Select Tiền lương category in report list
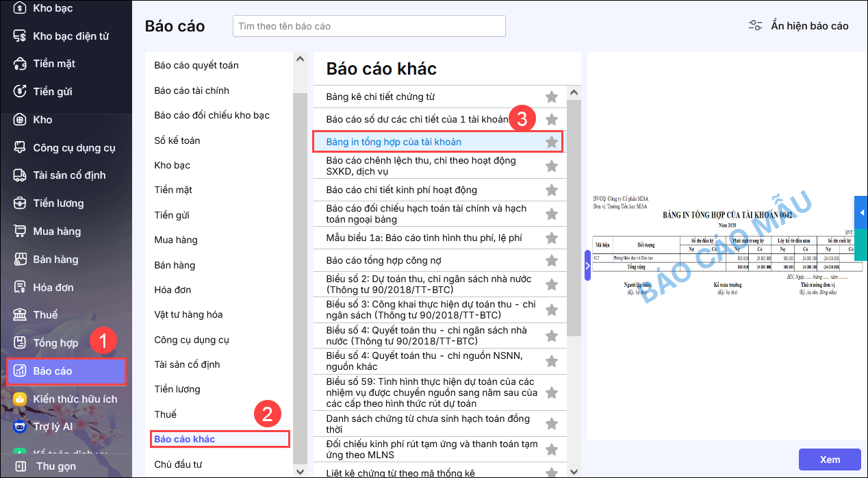Screen dimensions: 868x478 (x=177, y=389)
